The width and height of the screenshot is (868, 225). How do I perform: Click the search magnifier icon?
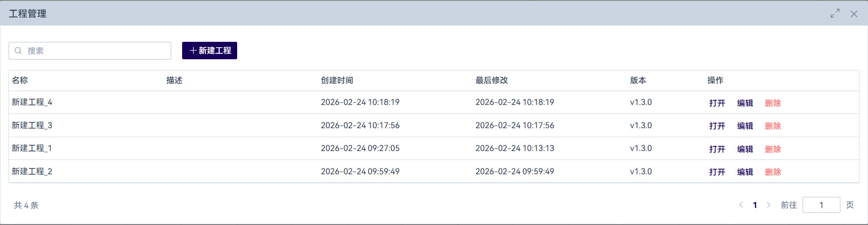tap(18, 51)
